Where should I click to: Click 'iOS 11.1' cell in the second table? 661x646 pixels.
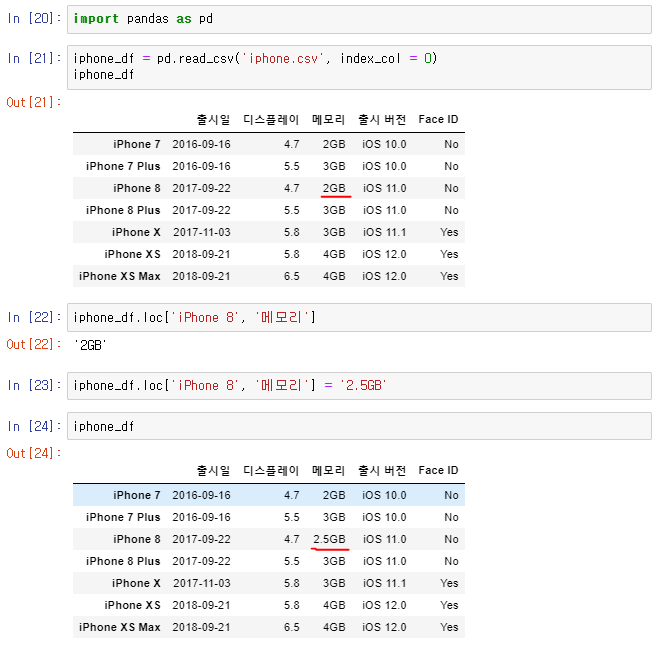pos(384,583)
